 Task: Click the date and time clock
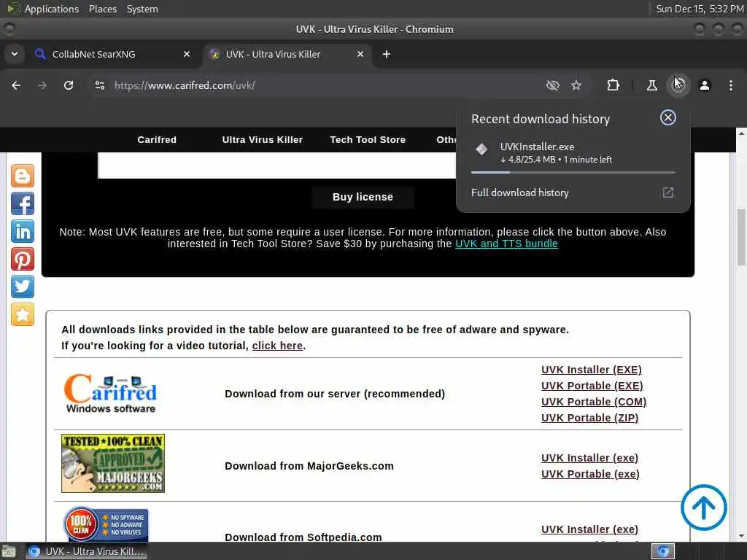click(x=700, y=9)
